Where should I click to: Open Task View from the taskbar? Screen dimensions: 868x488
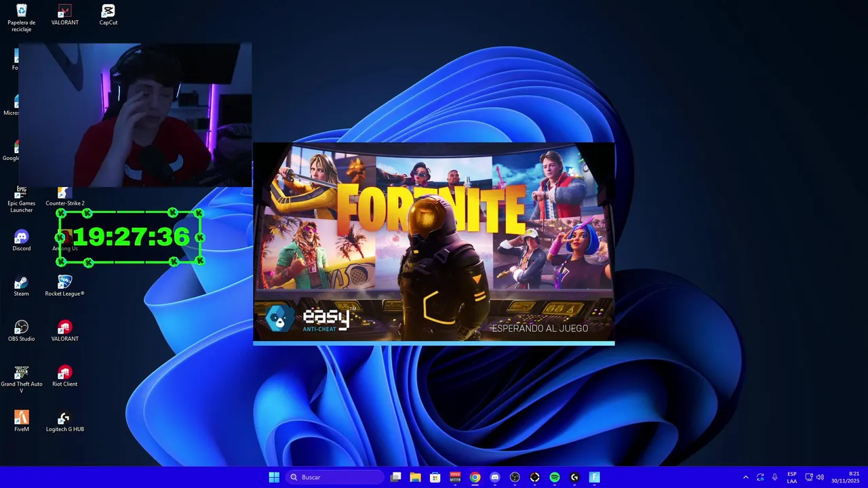pyautogui.click(x=396, y=477)
